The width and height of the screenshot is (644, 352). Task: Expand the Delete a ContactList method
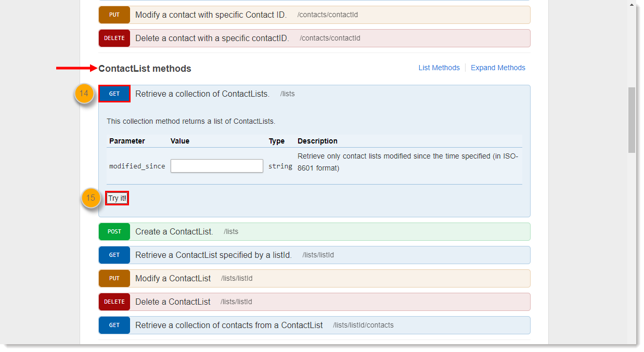(173, 302)
